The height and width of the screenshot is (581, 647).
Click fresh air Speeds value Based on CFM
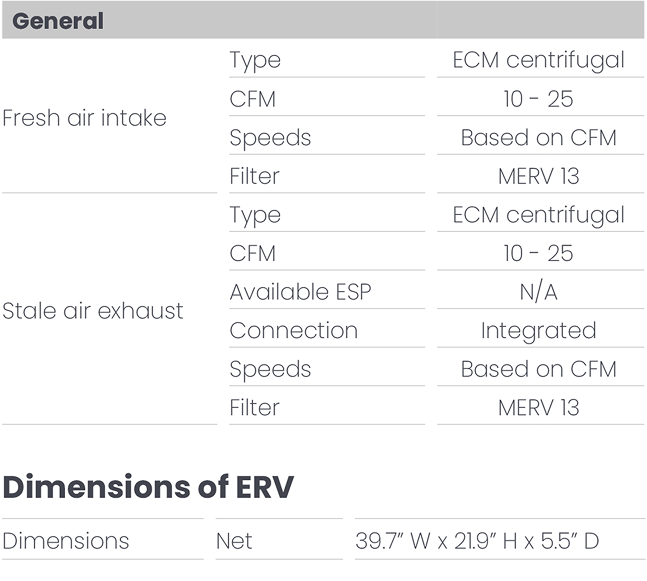point(538,137)
